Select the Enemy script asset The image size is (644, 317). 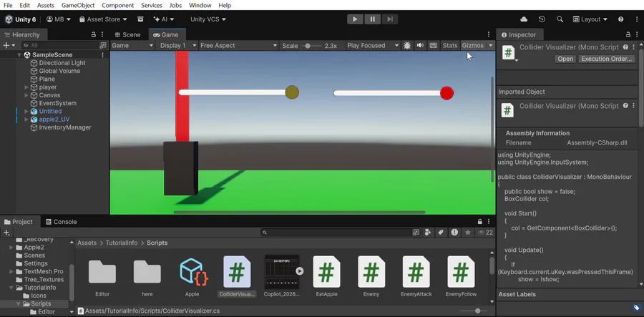371,271
